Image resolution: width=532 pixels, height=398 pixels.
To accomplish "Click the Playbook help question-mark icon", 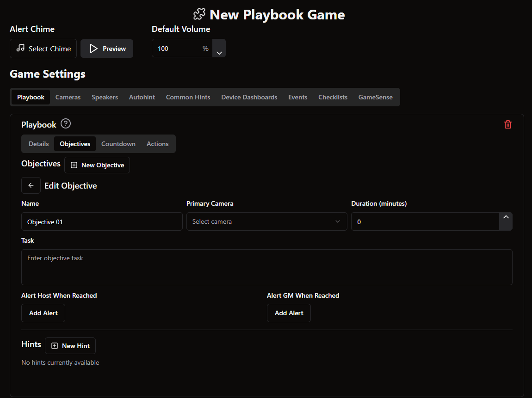I will pyautogui.click(x=66, y=124).
